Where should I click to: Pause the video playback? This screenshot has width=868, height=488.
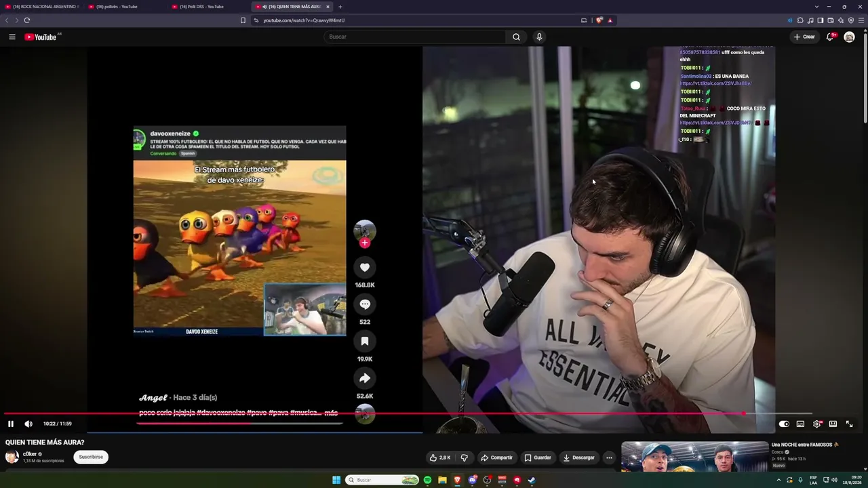click(11, 424)
